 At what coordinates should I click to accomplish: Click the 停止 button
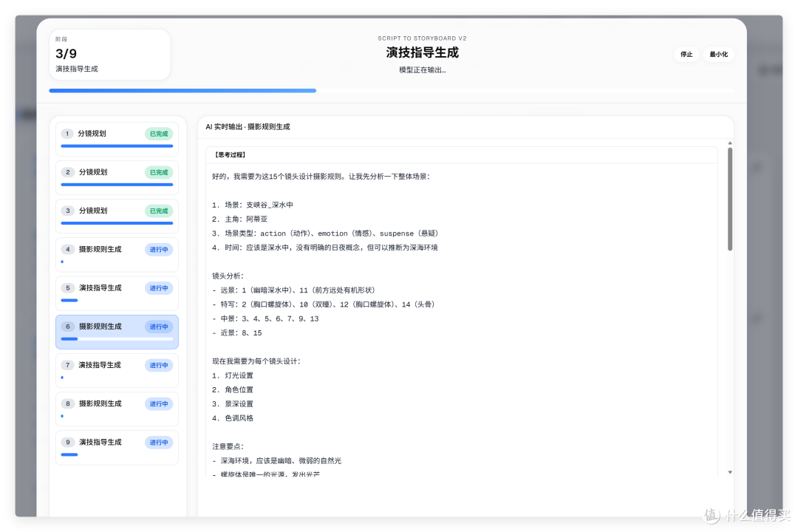(686, 54)
